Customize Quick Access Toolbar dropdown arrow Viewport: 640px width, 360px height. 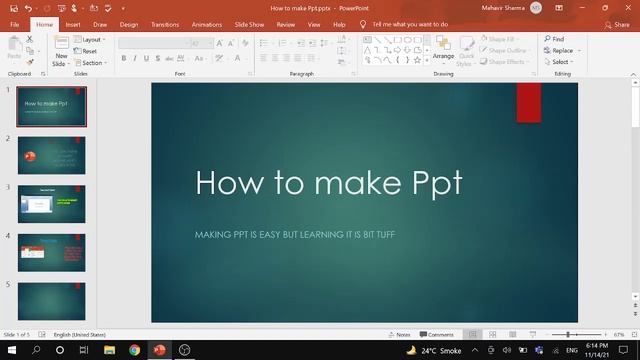pos(123,8)
